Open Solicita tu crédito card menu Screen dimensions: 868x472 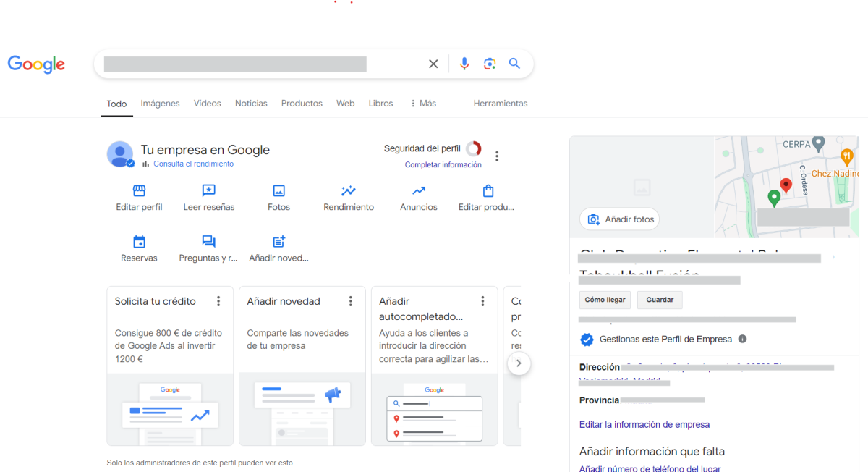point(218,301)
